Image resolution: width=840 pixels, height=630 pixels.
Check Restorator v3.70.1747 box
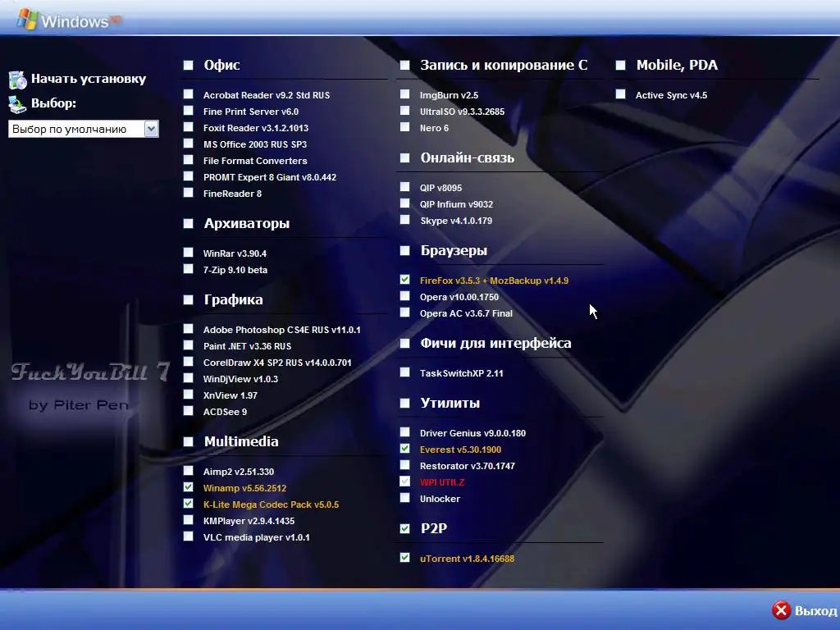coord(405,465)
